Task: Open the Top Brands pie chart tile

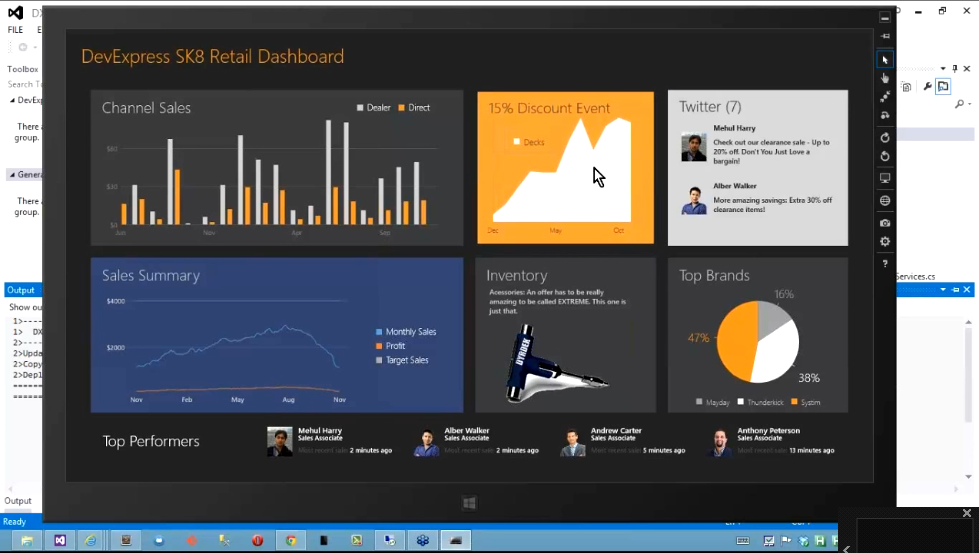Action: pos(758,335)
